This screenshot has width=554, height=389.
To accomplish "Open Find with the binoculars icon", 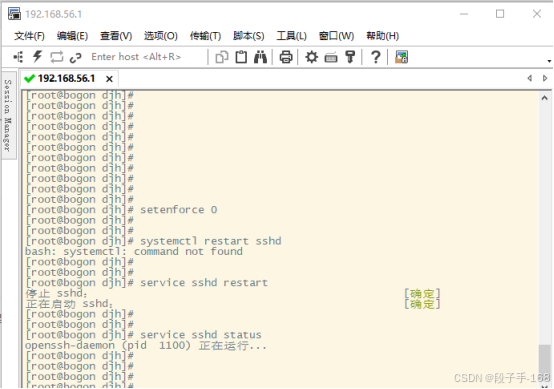I will (x=260, y=57).
